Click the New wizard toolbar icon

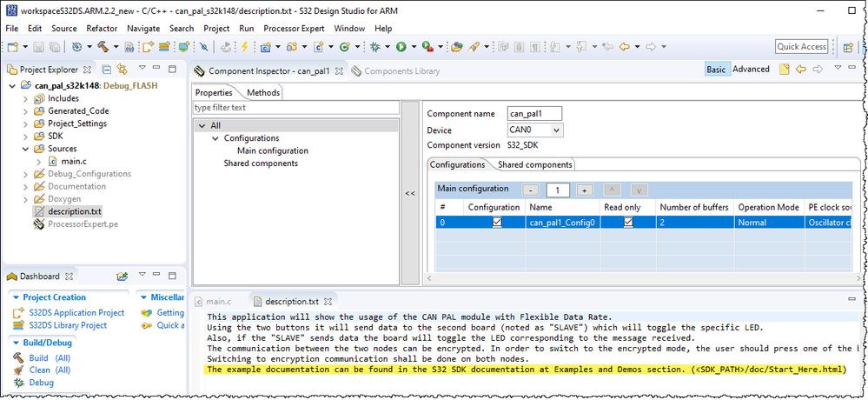[13, 47]
